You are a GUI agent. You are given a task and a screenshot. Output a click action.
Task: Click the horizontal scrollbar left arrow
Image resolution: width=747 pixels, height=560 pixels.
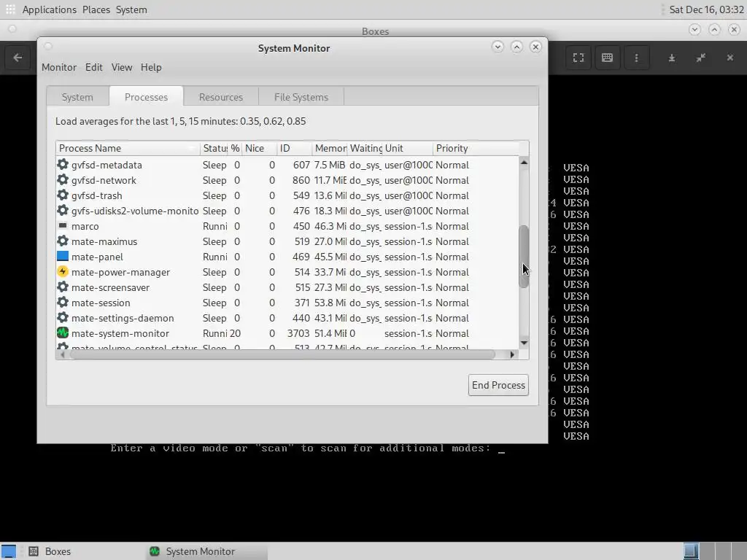point(63,354)
